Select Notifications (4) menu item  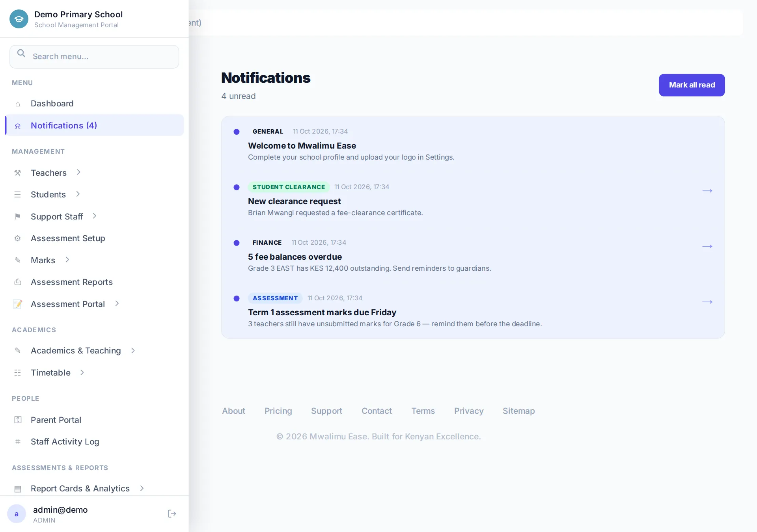94,125
